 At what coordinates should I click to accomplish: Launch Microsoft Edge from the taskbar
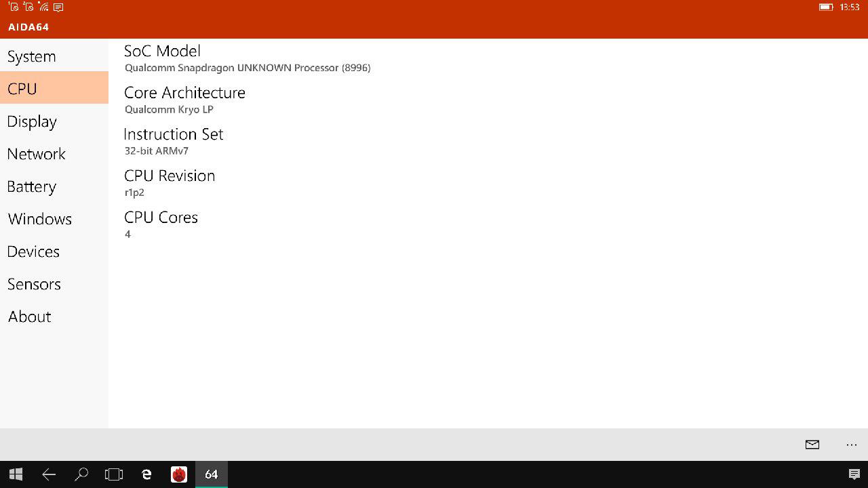[146, 474]
